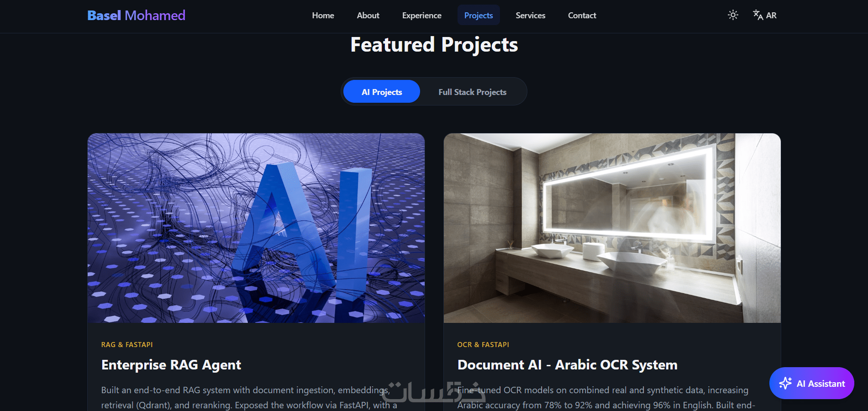Select the Full Stack Projects filter

click(473, 92)
